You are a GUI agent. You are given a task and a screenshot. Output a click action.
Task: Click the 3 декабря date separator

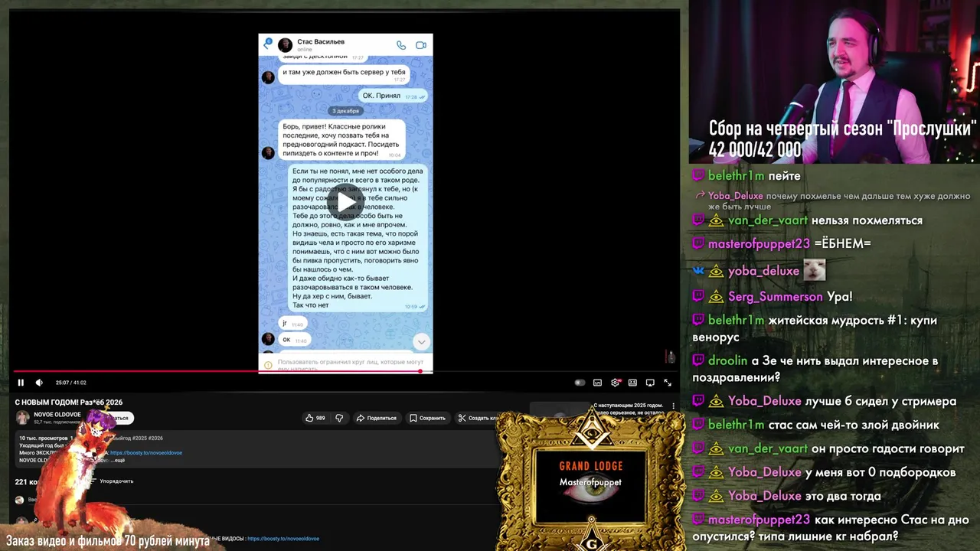coord(345,111)
